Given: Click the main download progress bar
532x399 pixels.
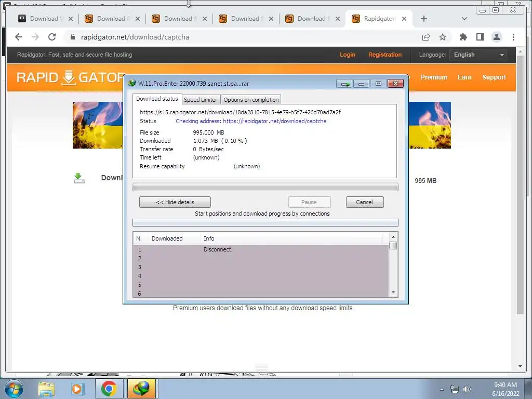Looking at the screenshot, I should 265,187.
